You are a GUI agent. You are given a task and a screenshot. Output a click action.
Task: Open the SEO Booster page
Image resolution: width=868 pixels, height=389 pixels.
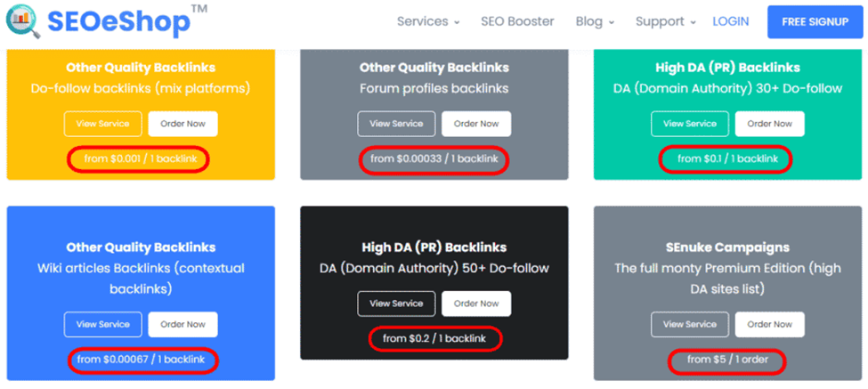[x=517, y=21]
